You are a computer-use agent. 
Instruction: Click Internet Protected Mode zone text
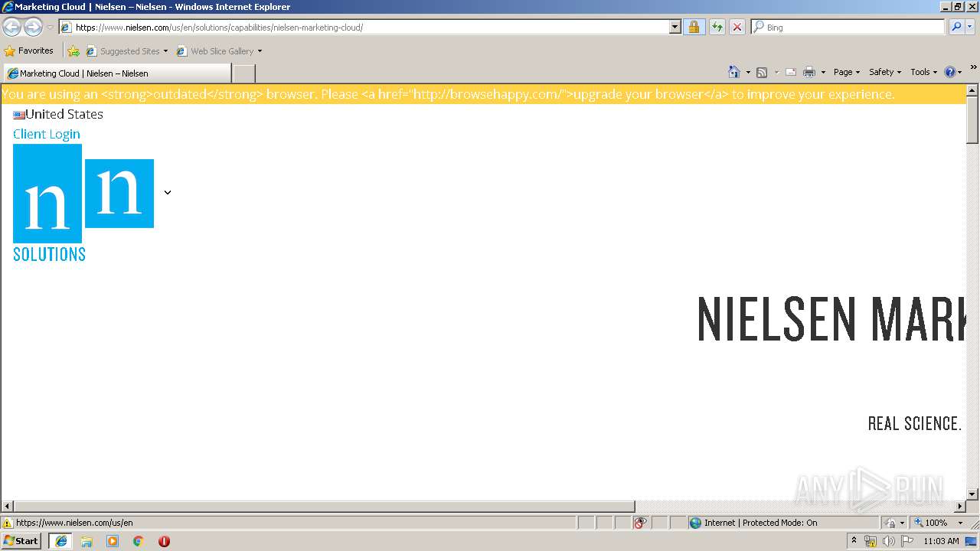[x=761, y=523]
